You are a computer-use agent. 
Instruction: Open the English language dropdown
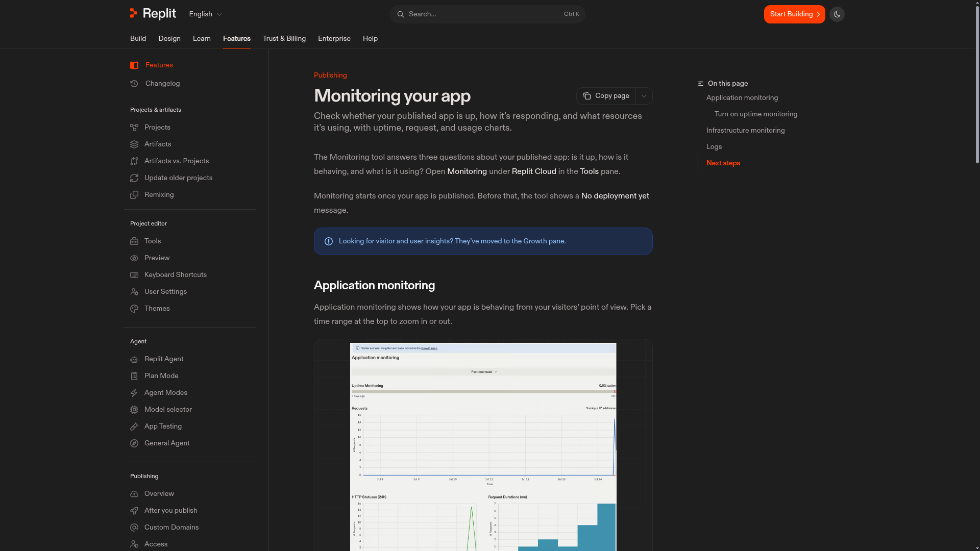click(x=205, y=14)
